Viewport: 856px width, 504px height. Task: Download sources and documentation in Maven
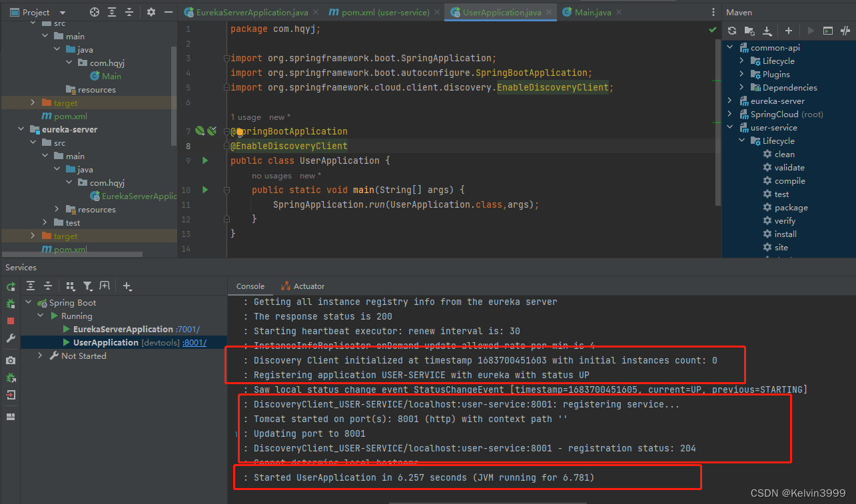pyautogui.click(x=767, y=31)
